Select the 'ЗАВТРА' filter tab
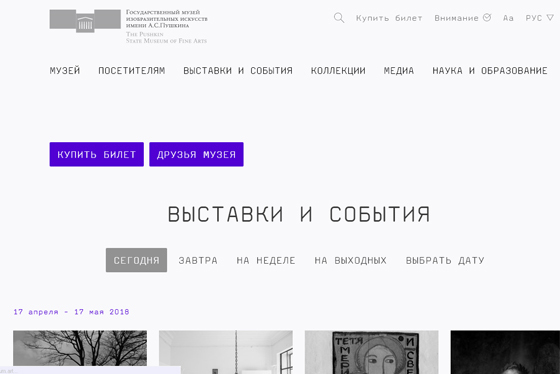Image resolution: width=560 pixels, height=374 pixels. (198, 260)
